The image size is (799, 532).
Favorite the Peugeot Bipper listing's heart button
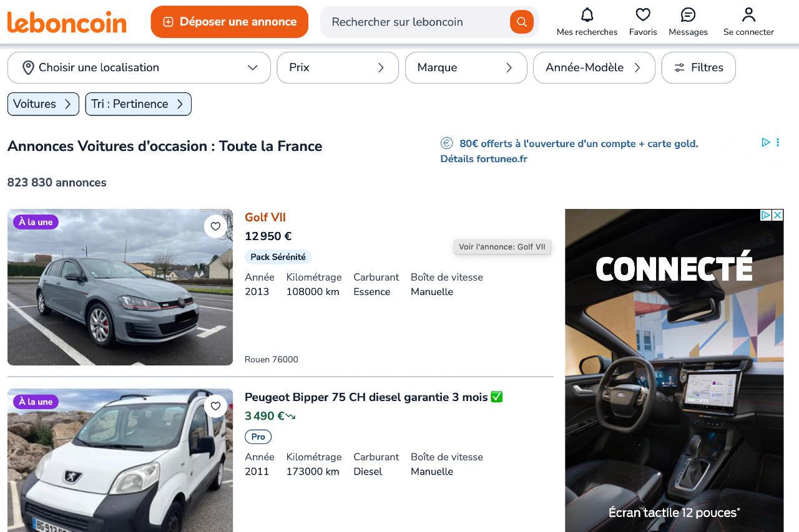[x=215, y=406]
